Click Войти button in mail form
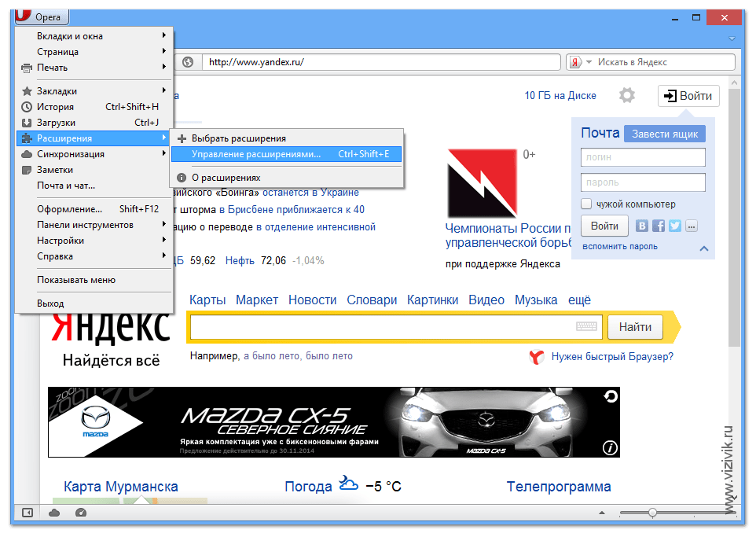 pyautogui.click(x=604, y=226)
